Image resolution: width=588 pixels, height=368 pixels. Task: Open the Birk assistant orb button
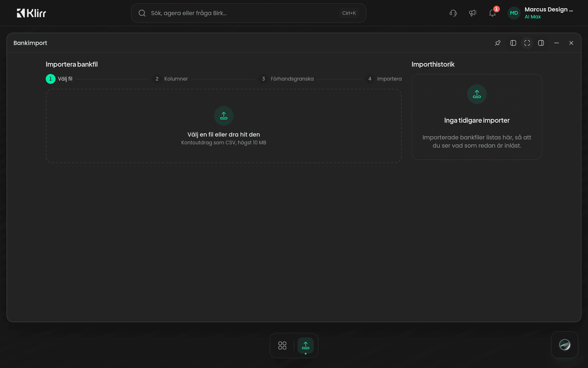565,345
